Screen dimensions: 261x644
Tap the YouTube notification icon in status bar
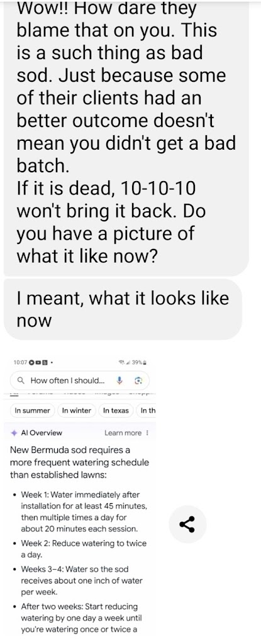click(x=39, y=363)
